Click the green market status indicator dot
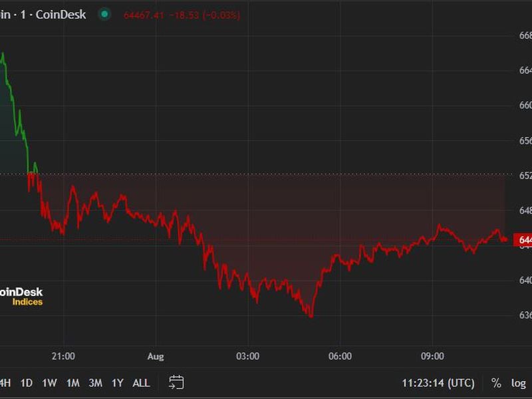This screenshot has height=399, width=532. 104,14
